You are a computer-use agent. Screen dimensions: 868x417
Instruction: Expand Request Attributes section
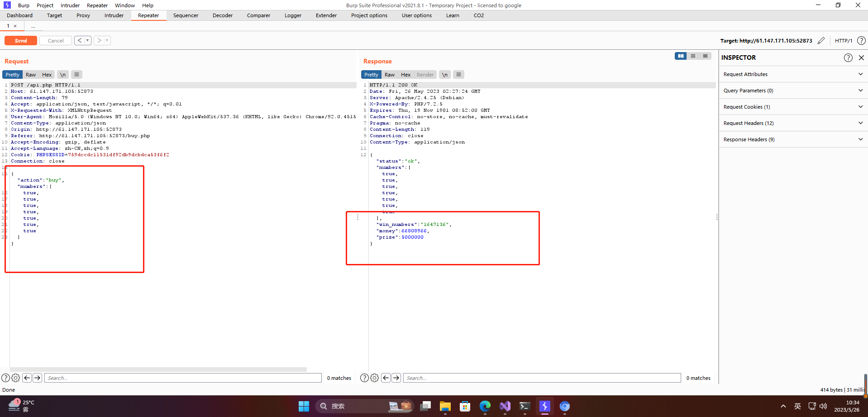point(793,74)
